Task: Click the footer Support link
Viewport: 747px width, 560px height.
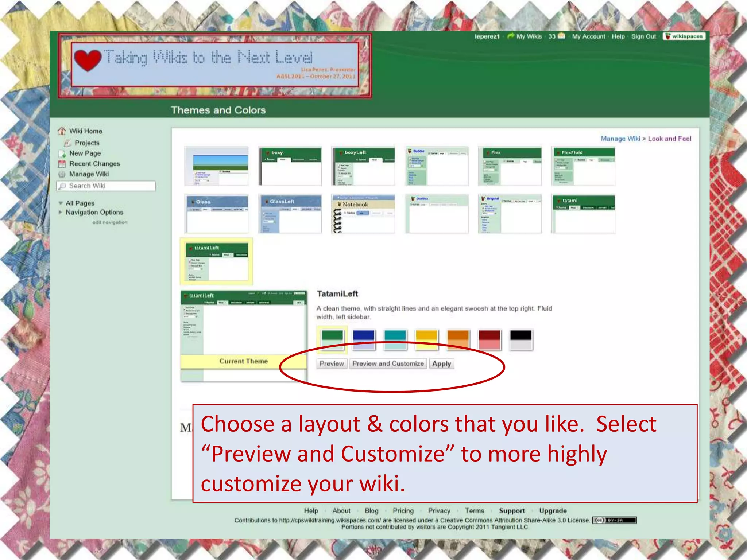Action: 512,511
